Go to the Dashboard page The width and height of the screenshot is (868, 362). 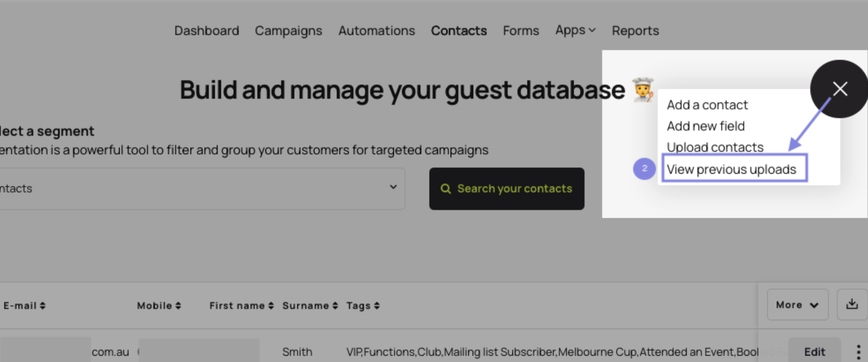(x=207, y=30)
